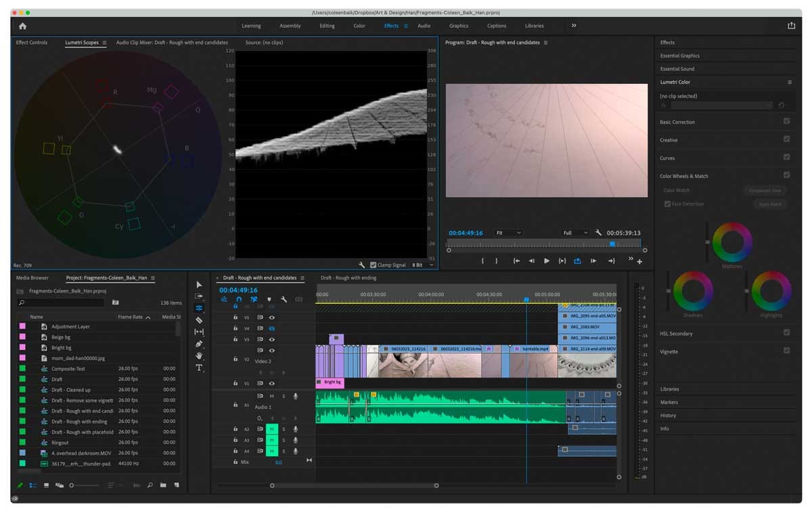
Task: Select the Ripple Edit tool
Action: 199,308
